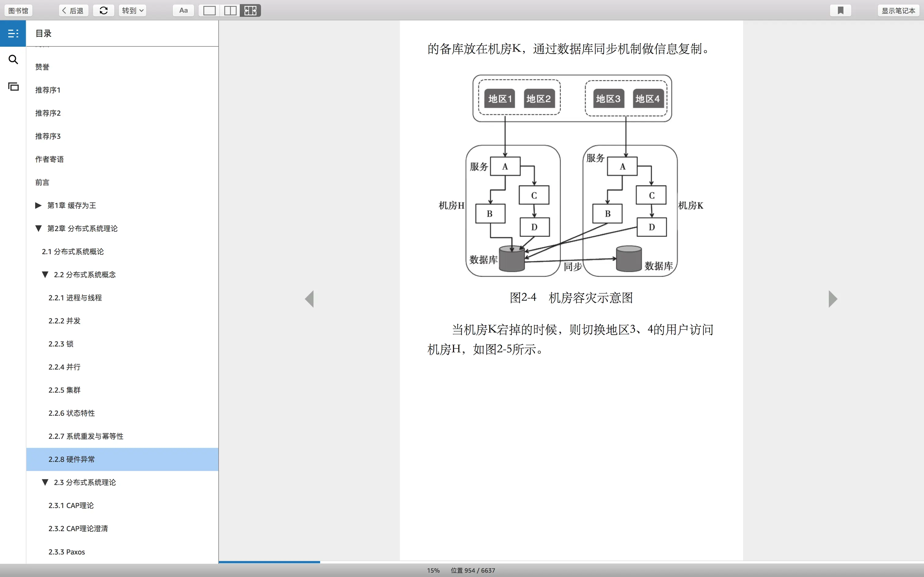Open the Aa font settings
This screenshot has height=577, width=924.
(x=183, y=11)
